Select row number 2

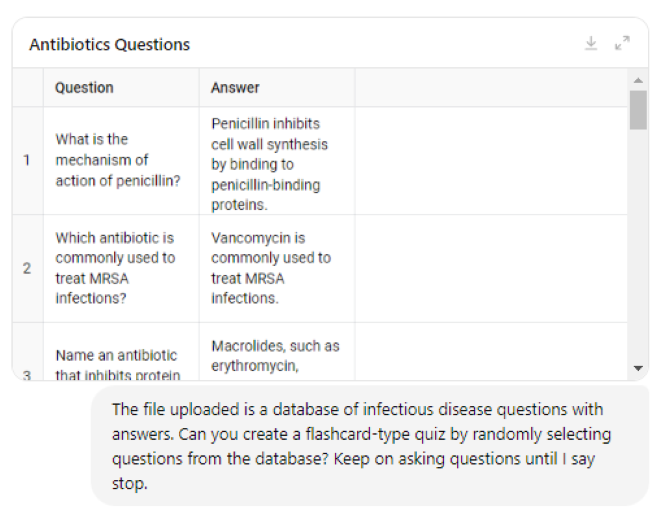[x=27, y=268]
